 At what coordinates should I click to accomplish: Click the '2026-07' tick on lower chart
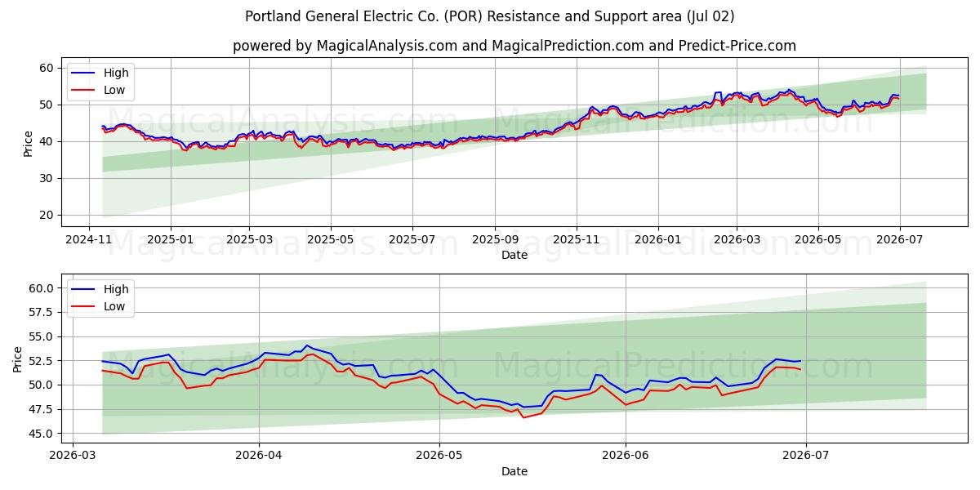click(x=806, y=456)
